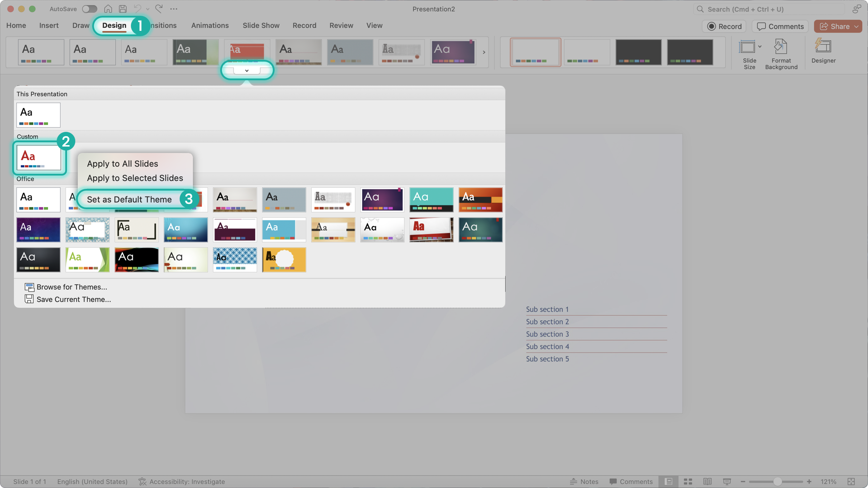The height and width of the screenshot is (488, 868).
Task: Select the teal Aa Office theme
Action: coord(431,200)
